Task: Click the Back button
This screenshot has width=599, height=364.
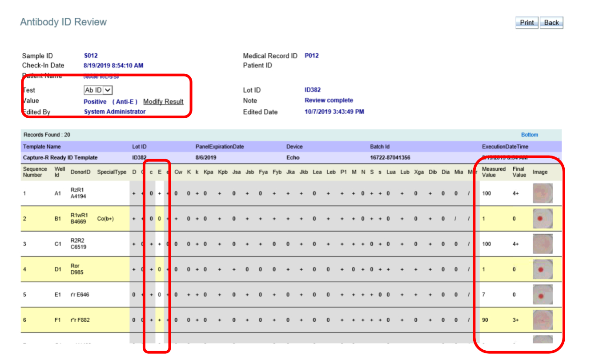Action: 551,23
